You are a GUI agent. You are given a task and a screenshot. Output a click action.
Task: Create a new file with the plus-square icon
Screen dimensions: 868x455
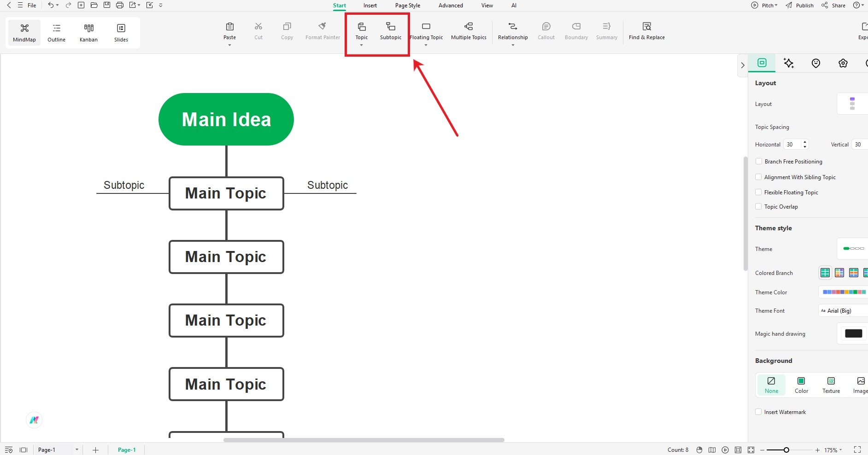(x=81, y=5)
